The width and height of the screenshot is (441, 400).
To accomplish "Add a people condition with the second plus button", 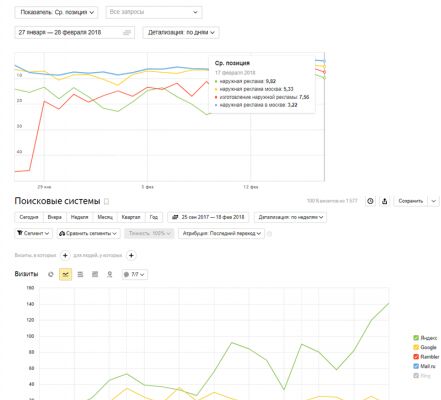I will pos(131,255).
